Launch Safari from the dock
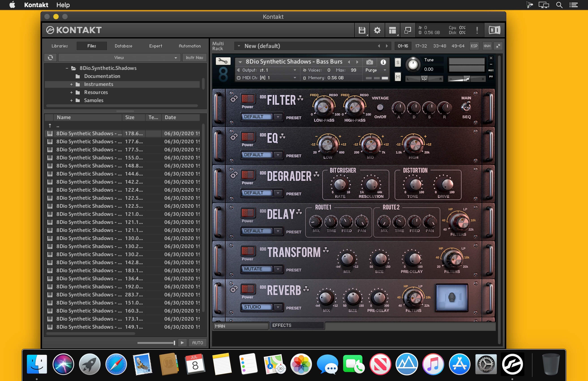Viewport: 588px width, 381px height. point(116,364)
